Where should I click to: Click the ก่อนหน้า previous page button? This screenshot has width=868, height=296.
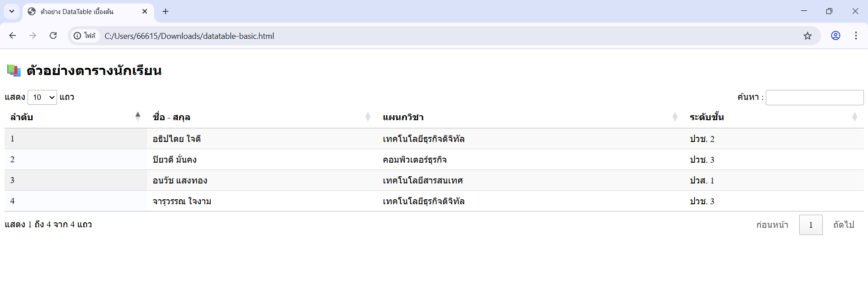(772, 225)
